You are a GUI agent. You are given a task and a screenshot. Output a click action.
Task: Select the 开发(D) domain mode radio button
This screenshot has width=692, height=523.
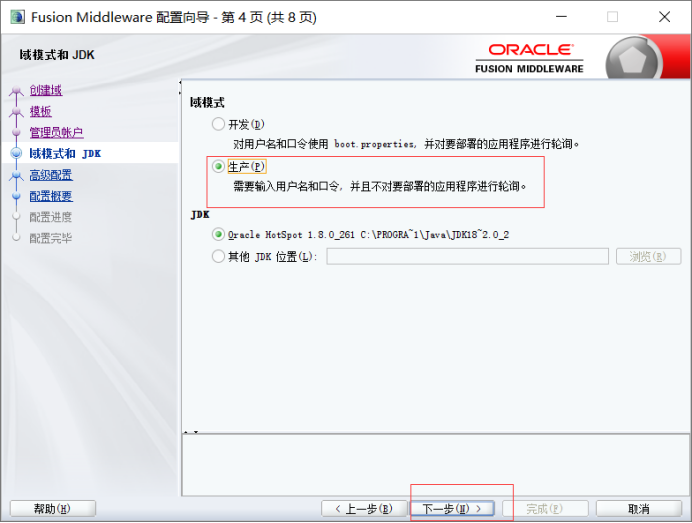[x=219, y=125]
